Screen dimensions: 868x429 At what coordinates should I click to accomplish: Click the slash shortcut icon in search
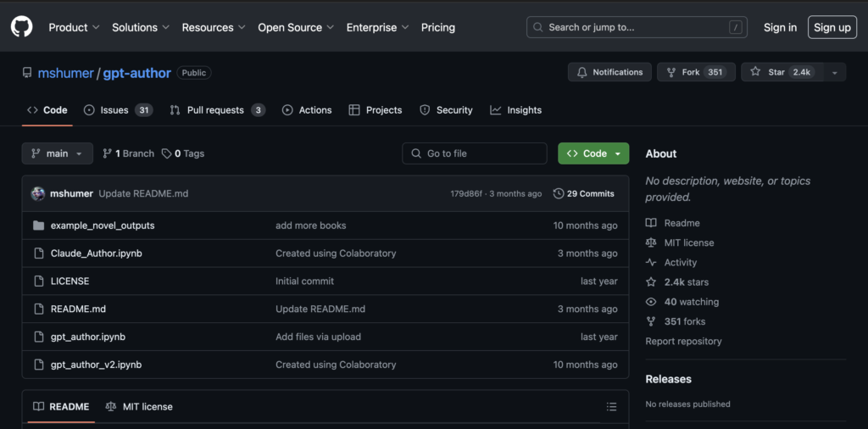point(735,27)
